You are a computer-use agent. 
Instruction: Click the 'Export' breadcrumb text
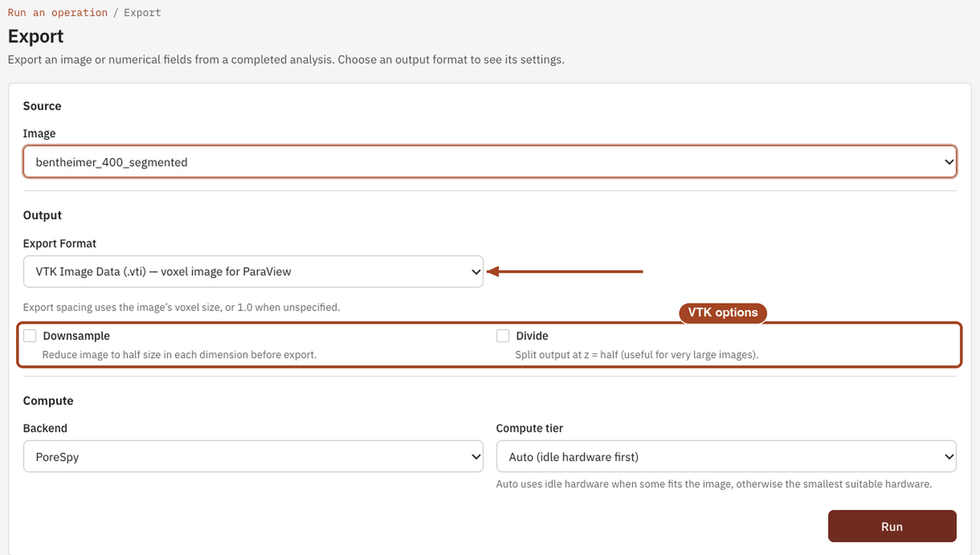[142, 13]
